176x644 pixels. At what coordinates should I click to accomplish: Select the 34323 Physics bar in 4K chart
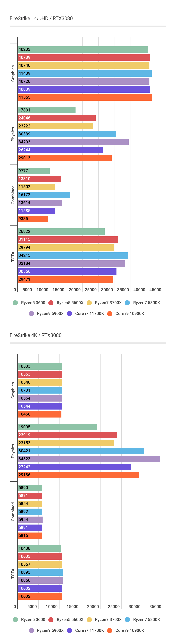pyautogui.click(x=89, y=459)
